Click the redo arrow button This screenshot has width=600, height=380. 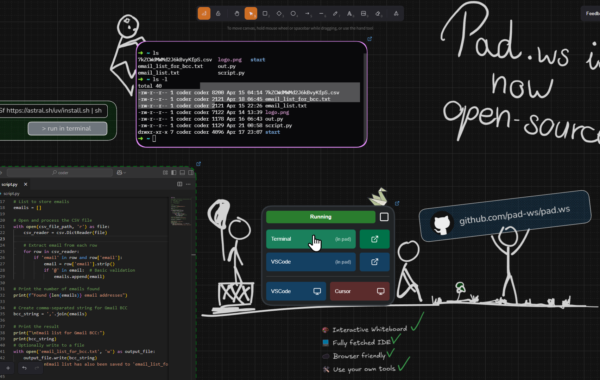click(x=37, y=368)
